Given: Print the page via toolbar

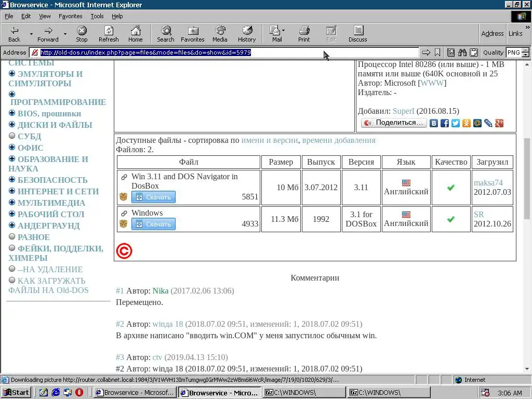Looking at the screenshot, I should coord(304,34).
